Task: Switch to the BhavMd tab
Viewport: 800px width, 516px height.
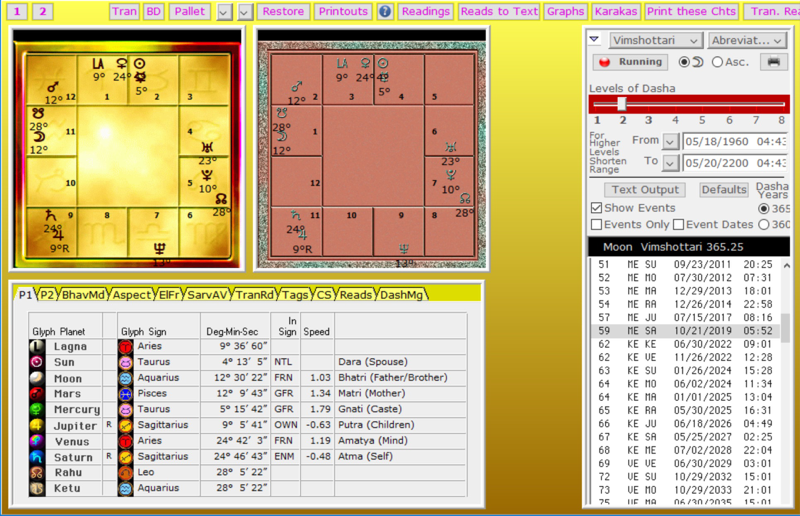Action: pos(83,295)
